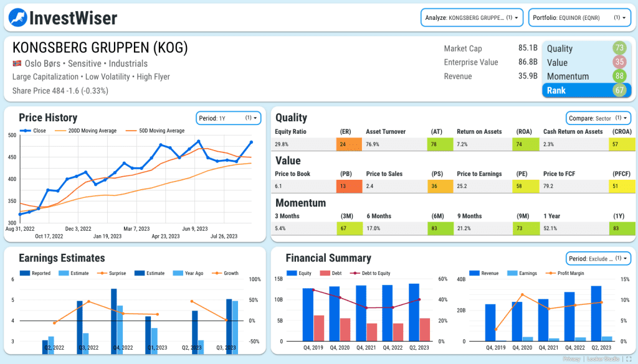Screen dimensions: 638x364
Task: Click the Return on Assets score 74
Action: coord(526,144)
